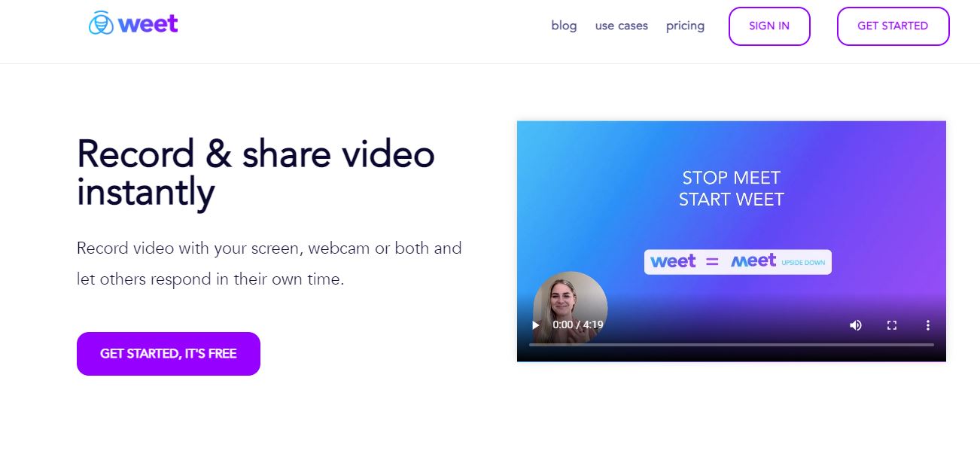Click the "0:00 / 4:19" video time display
Image resolution: width=980 pixels, height=457 pixels.
[x=577, y=325]
